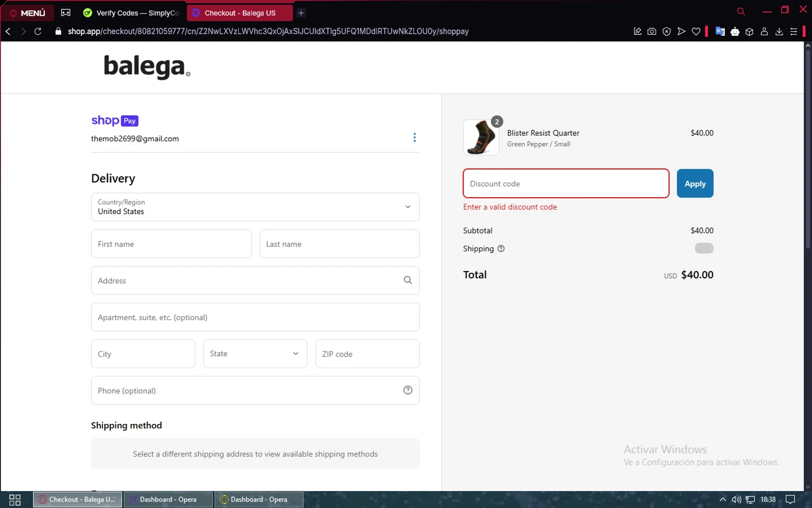Click the padlock site info icon
Screen dimensions: 812x508
point(58,31)
